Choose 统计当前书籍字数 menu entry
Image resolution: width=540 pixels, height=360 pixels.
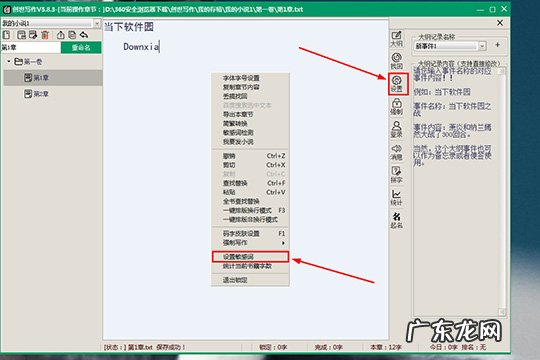[x=250, y=266]
